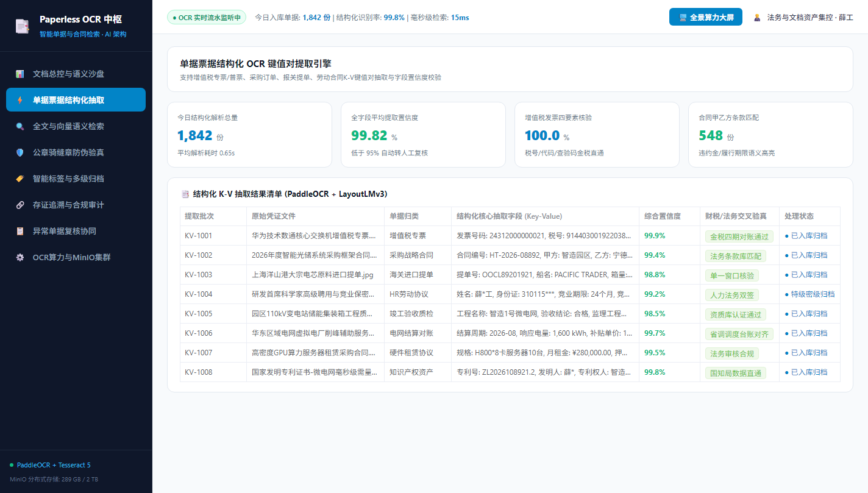Click the green status dot beside PaddleOCR + Tesseract 5
The image size is (868, 493).
pos(12,465)
